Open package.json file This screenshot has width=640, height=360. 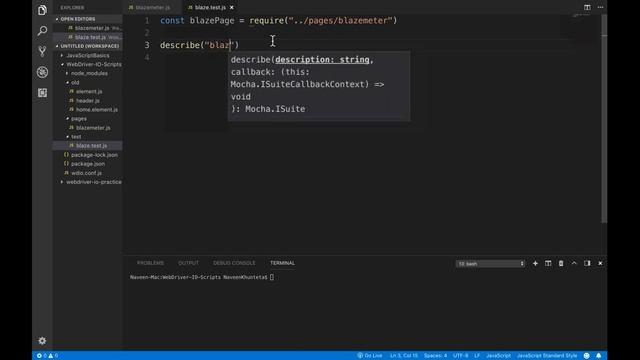[87, 164]
